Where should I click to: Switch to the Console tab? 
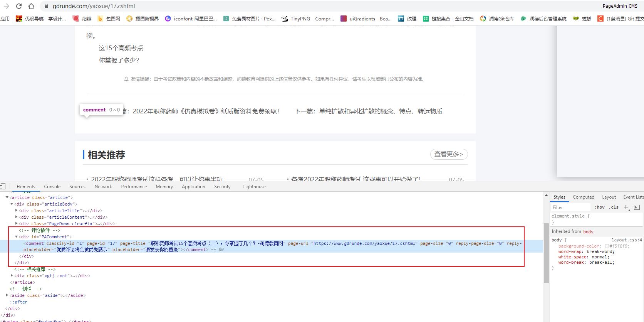[52, 187]
